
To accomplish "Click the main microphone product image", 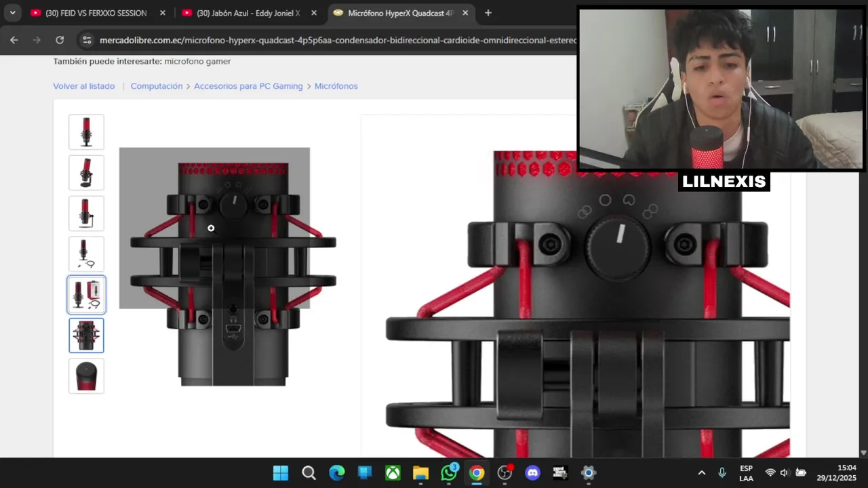I will (233, 273).
